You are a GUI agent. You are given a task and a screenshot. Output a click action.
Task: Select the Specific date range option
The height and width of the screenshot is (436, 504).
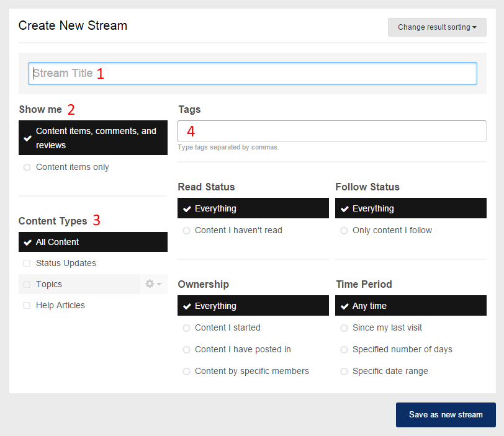click(390, 371)
